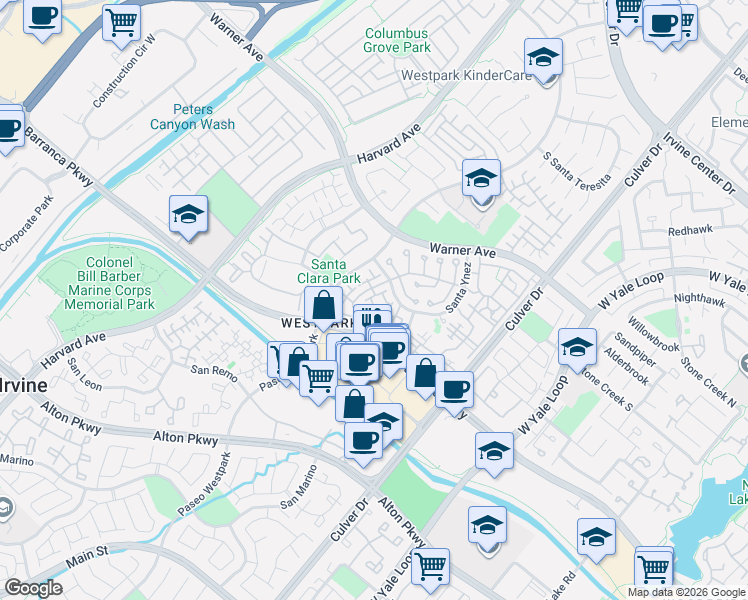748x600 pixels.
Task: Open the school marker near Stone Creek S
Action: [577, 350]
